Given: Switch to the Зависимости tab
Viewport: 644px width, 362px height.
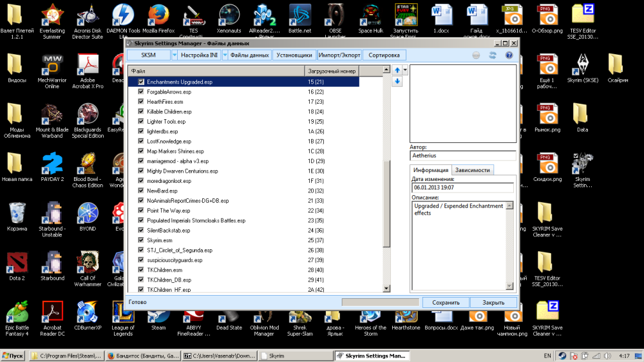Looking at the screenshot, I should pos(472,170).
